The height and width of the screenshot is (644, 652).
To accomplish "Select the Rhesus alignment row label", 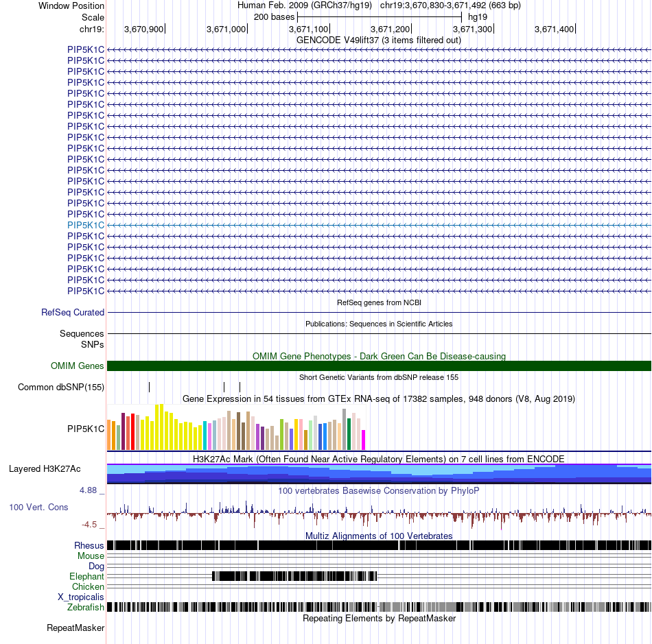I will pyautogui.click(x=89, y=545).
